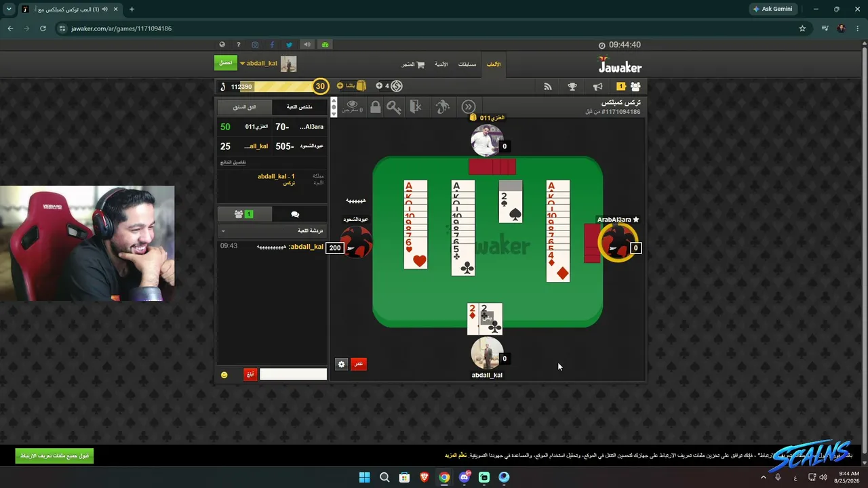Open the globe language icon
The image size is (868, 488).
coord(222,45)
